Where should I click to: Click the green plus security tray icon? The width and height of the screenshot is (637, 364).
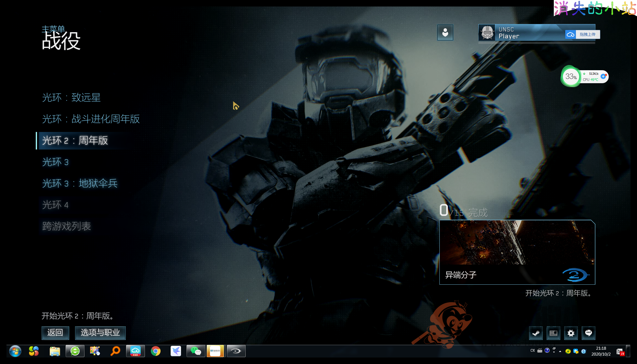[568, 351]
